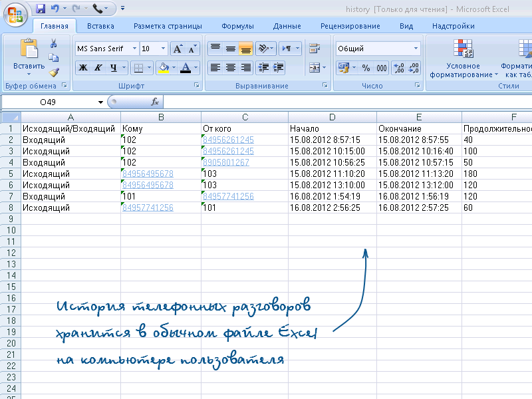Apply cell borders with the borders icon

pyautogui.click(x=138, y=68)
